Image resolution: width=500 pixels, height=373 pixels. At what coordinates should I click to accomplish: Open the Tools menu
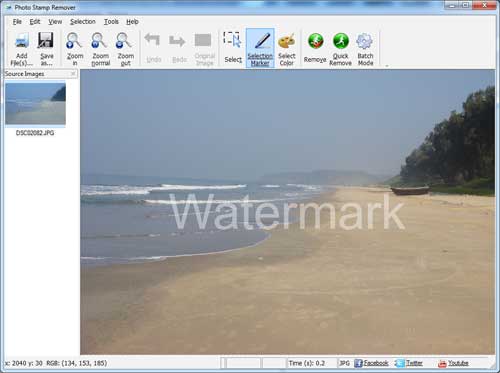111,22
